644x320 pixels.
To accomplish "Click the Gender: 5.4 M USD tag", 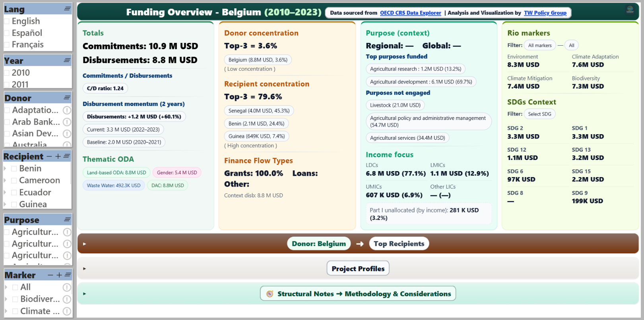I will [177, 173].
